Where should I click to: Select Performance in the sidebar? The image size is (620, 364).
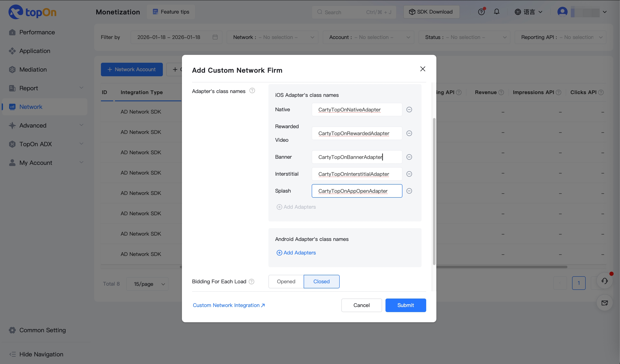coord(37,32)
